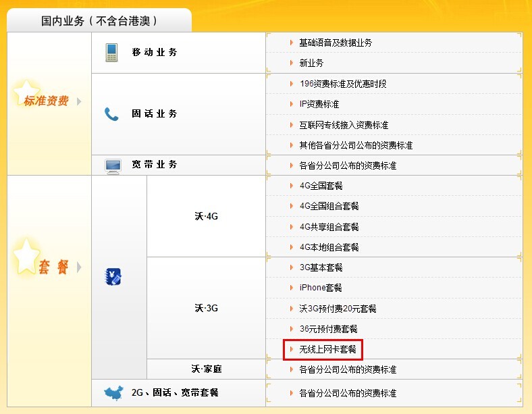Click the orange arrow bullet before 互联网专线接入资费标准

tap(292, 124)
